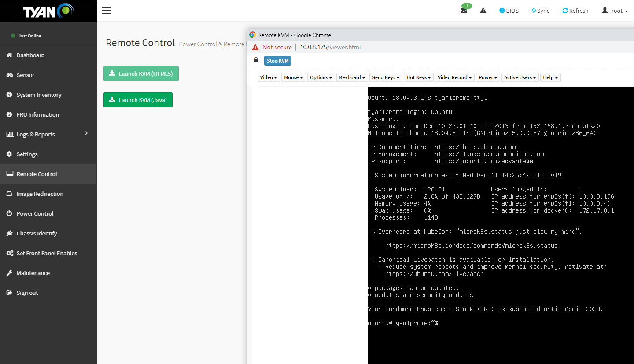Toggle the hamburger menu icon
The image size is (634, 364).
coord(107,11)
